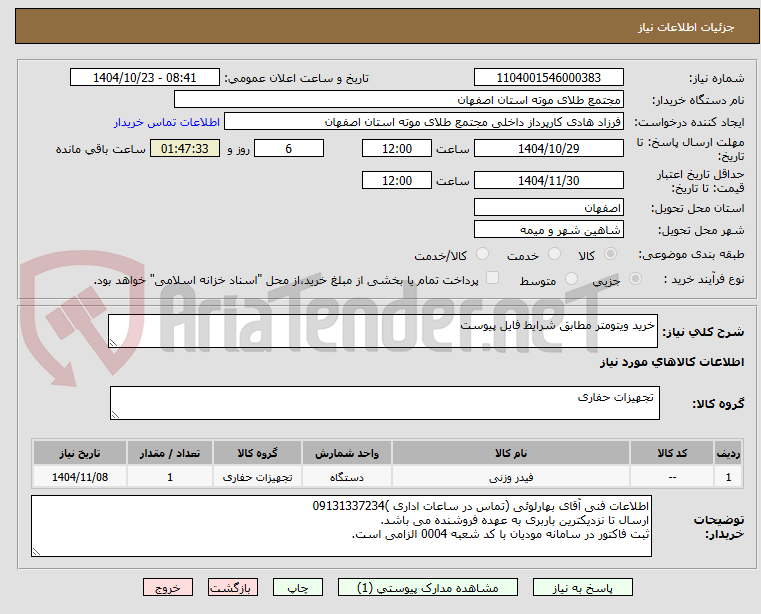761x614 pixels.
Task: Click the بازگشت back button
Action: point(232,587)
